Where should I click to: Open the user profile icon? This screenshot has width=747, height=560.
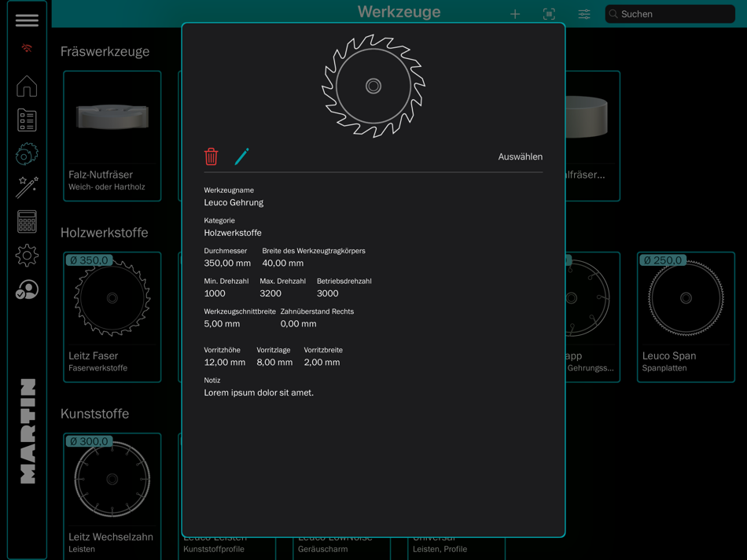(27, 289)
